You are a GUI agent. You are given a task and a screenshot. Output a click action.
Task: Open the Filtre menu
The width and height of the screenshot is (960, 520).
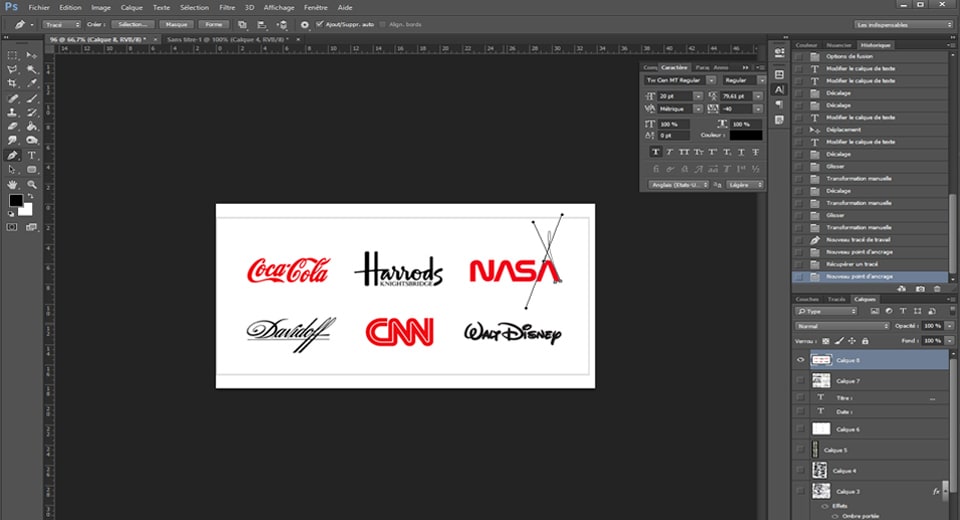pyautogui.click(x=227, y=7)
